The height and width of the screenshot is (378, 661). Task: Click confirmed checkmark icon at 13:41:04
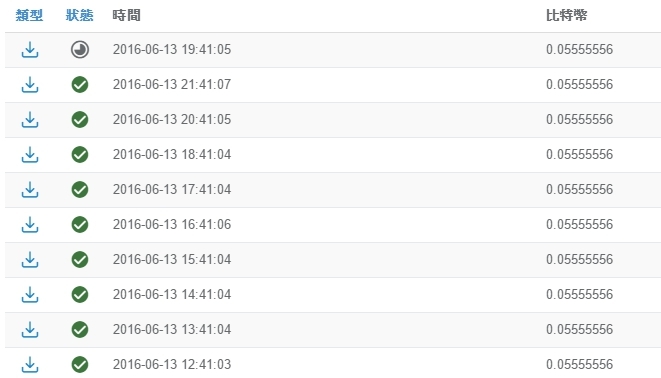[80, 330]
